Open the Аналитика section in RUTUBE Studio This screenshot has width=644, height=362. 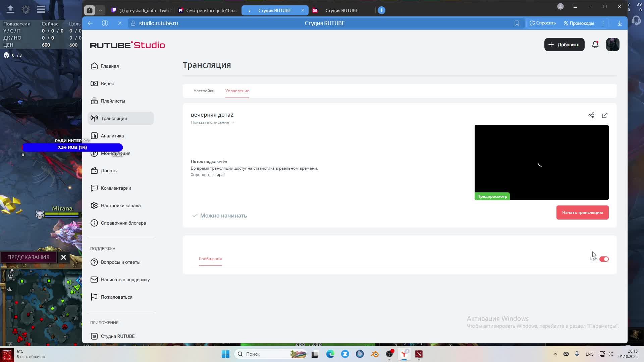[x=112, y=135]
